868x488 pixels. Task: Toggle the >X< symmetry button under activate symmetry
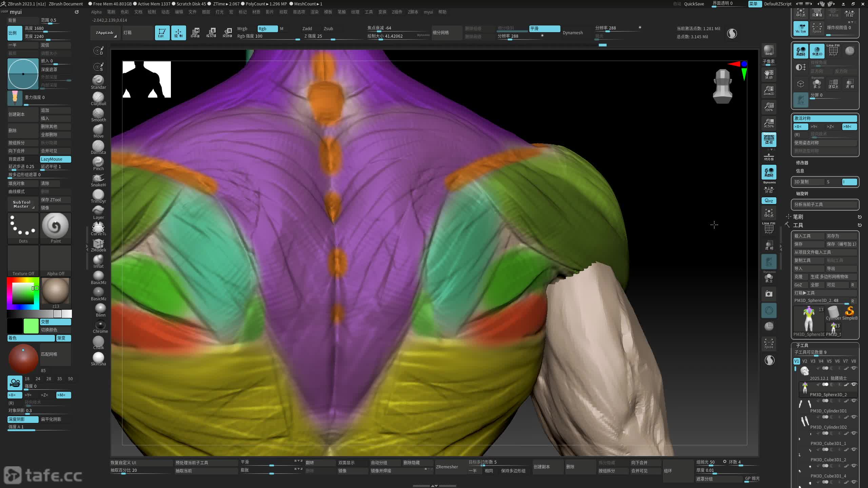800,126
